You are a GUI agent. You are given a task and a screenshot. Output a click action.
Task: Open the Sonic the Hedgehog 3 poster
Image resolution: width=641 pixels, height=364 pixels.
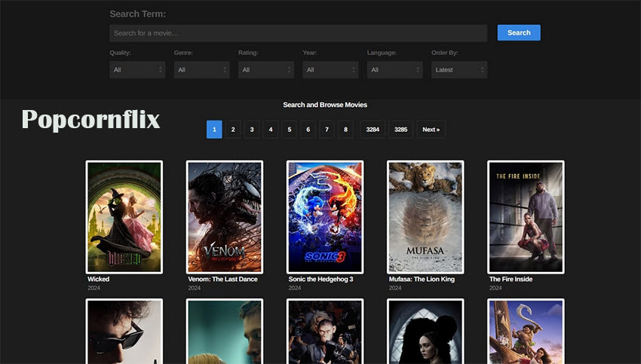[325, 217]
